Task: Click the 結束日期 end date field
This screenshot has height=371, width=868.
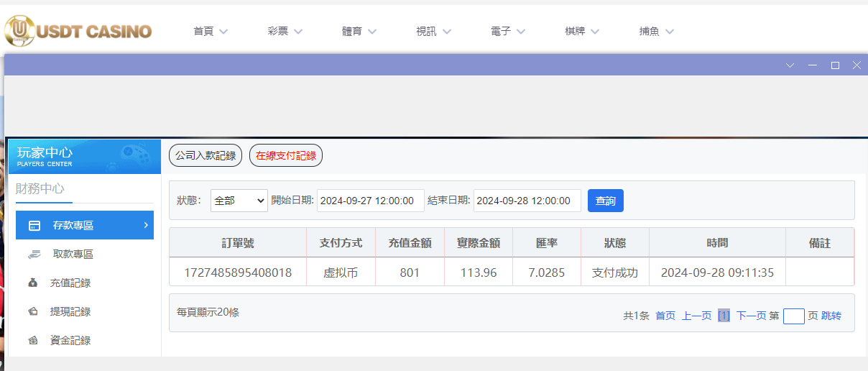Action: 527,201
